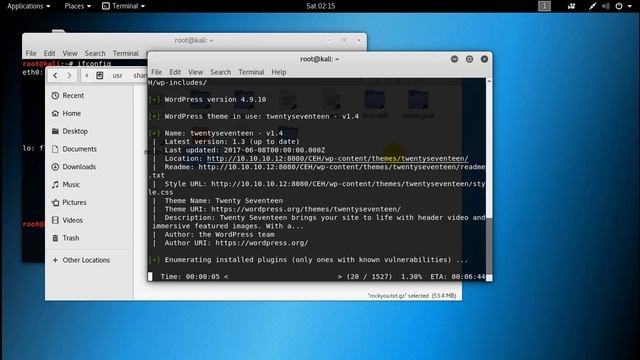The image size is (640, 360).
Task: Click the pen-shaped icon in system tray
Action: click(592, 6)
